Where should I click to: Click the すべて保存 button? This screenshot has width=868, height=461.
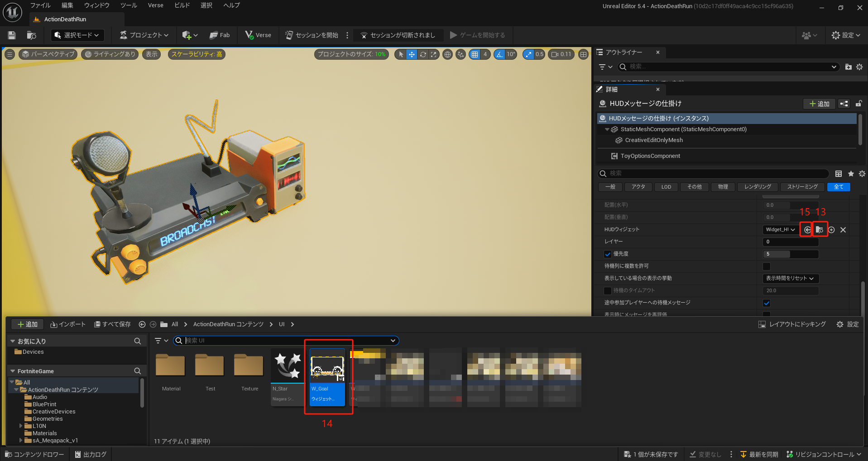112,324
